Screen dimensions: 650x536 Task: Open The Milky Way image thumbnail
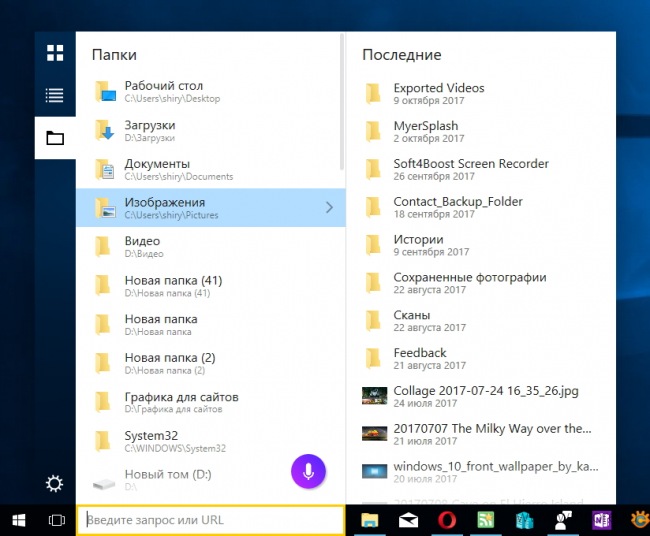click(374, 434)
